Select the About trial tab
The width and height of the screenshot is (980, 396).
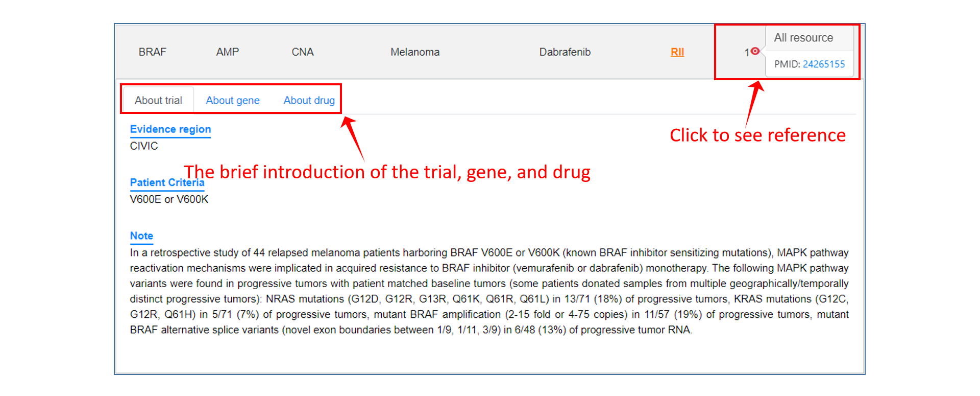(158, 101)
